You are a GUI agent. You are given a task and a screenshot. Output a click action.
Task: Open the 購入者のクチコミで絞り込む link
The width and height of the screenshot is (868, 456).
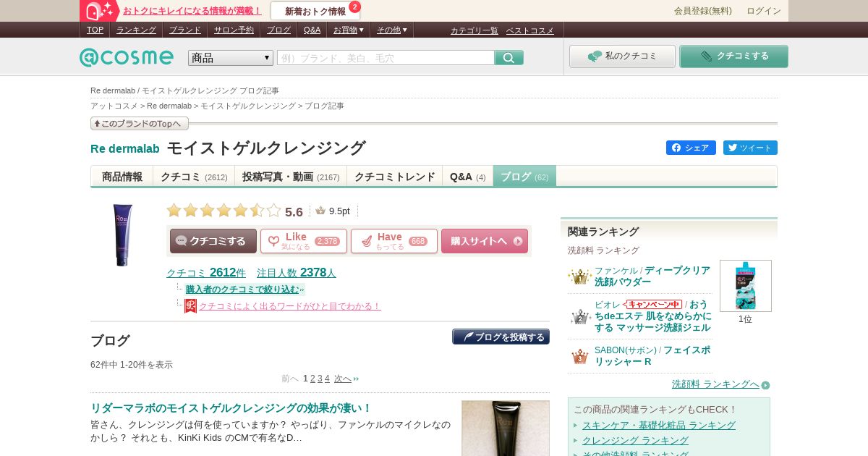point(242,290)
